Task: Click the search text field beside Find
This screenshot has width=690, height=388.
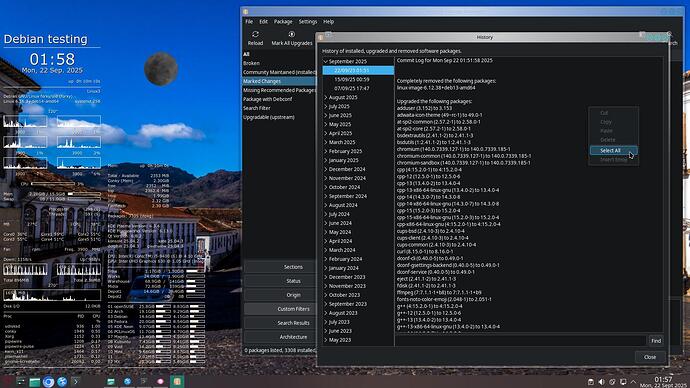Action: tap(521, 340)
